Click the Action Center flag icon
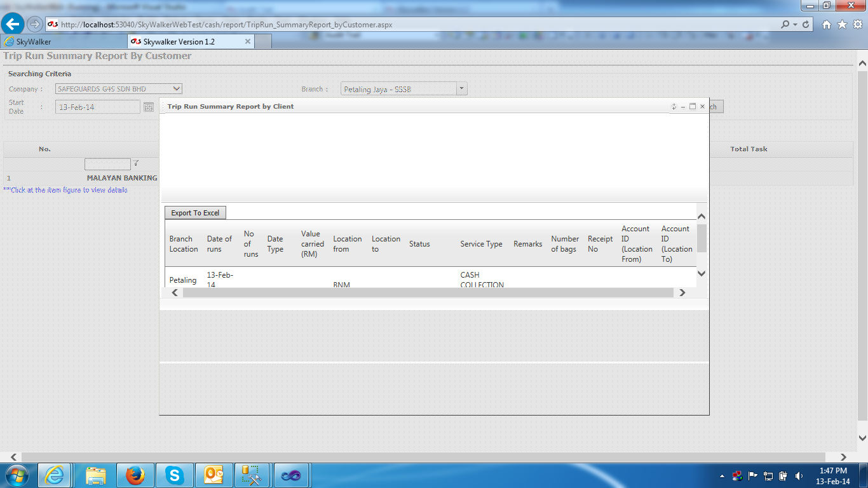Screen dimensions: 868x488 click(753, 476)
